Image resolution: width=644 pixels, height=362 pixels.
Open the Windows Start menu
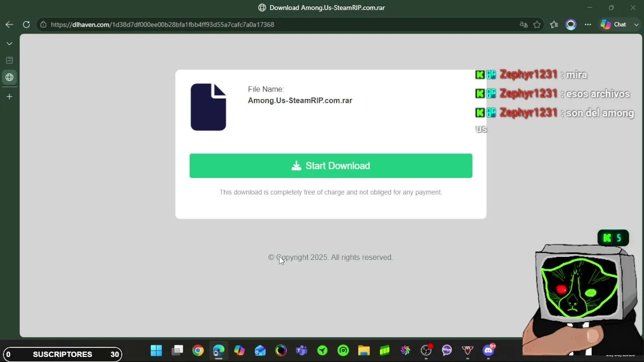coord(156,350)
